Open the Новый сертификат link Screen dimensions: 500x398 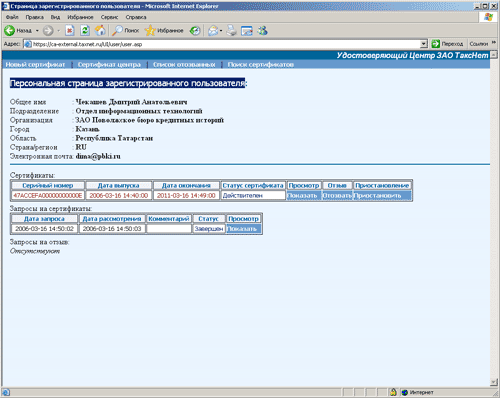click(35, 65)
